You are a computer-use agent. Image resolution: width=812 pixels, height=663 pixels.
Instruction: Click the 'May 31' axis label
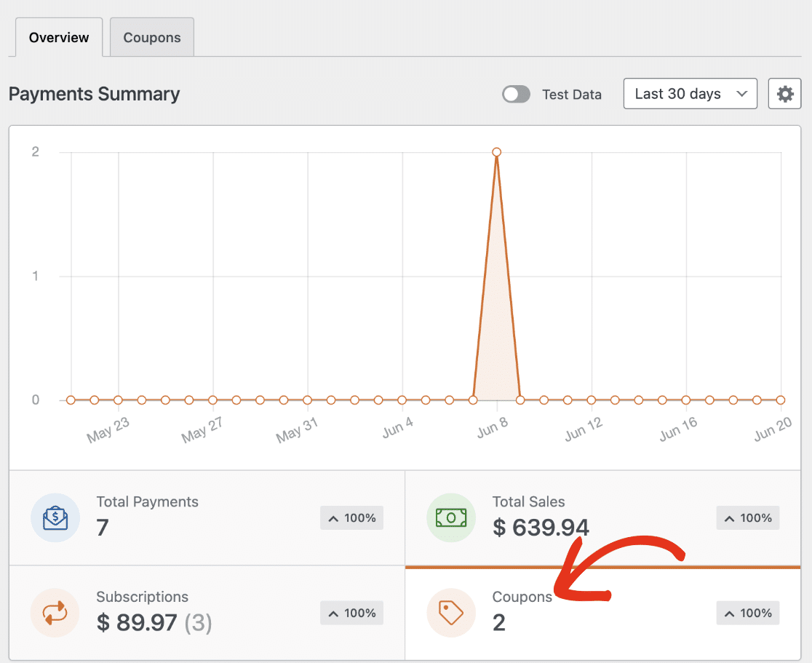pos(298,431)
